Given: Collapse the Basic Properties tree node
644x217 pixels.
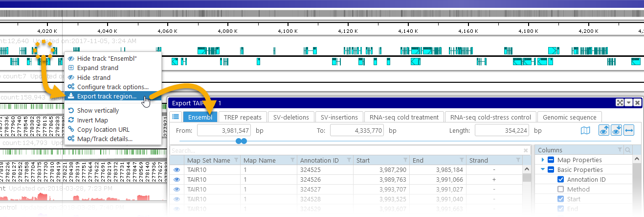Looking at the screenshot, I should click(x=543, y=170).
